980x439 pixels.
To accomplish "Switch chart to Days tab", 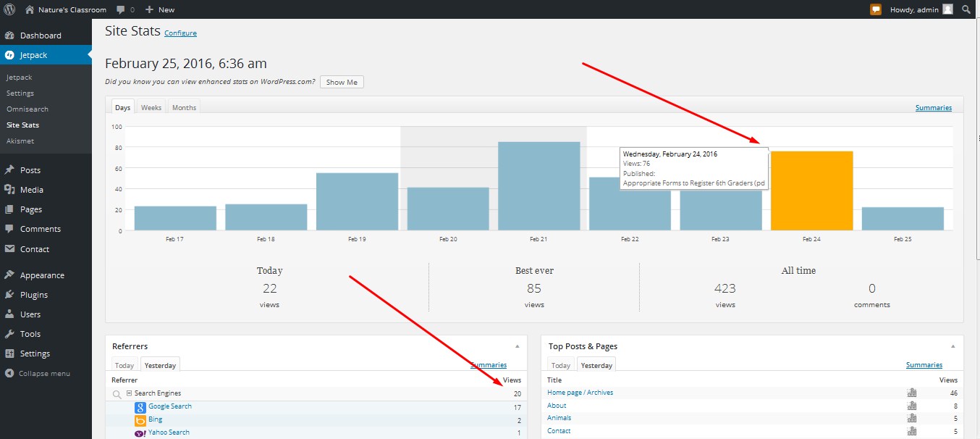I will click(122, 107).
